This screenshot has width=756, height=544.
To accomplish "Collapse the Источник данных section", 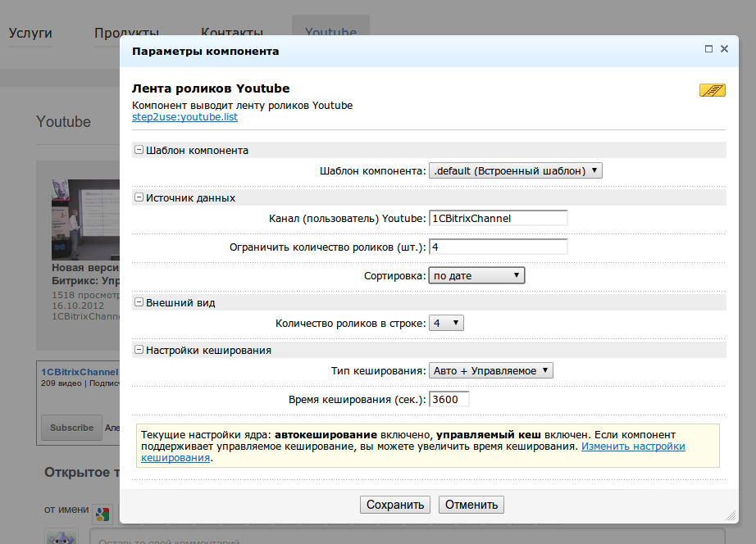I will pyautogui.click(x=139, y=197).
